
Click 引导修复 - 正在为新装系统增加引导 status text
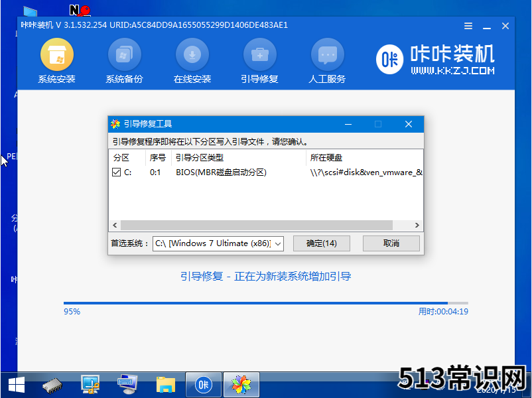(x=265, y=277)
